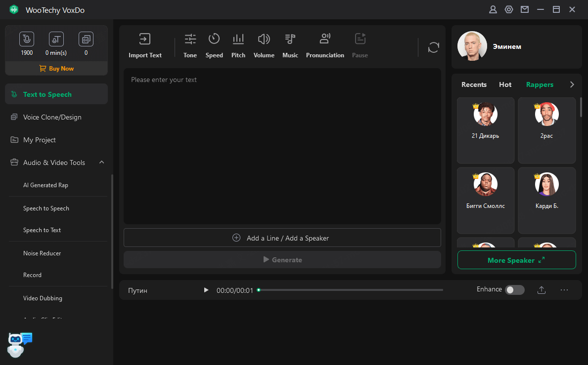Switch to the Recents tab
This screenshot has height=365, width=588.
(474, 84)
